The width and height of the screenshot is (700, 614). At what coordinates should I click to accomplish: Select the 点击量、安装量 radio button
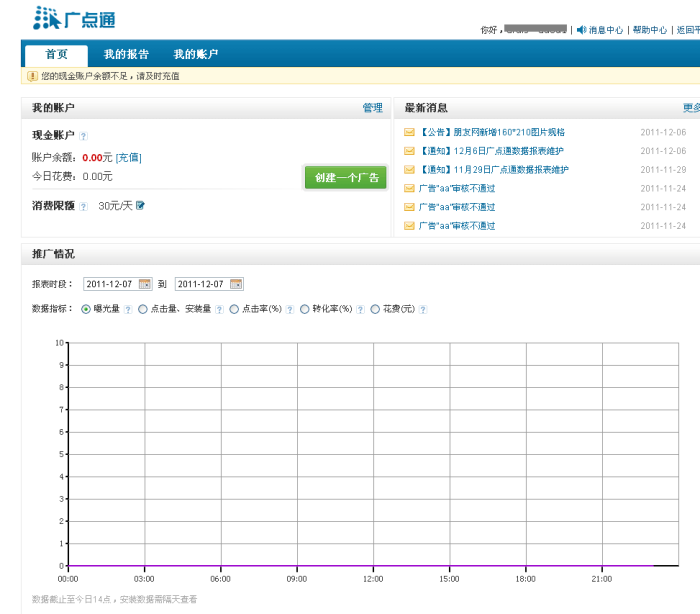(x=143, y=310)
